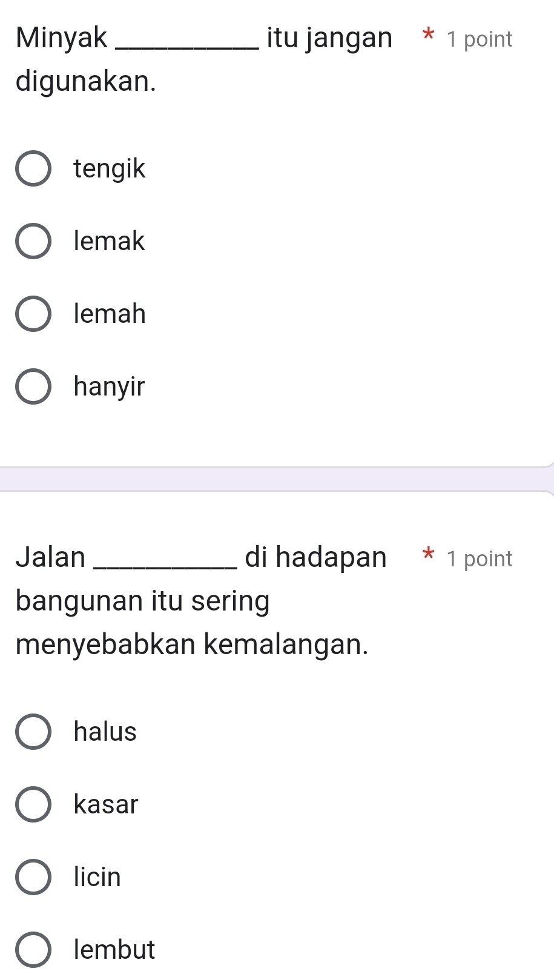The width and height of the screenshot is (554, 980).
Task: Click the "1 point" label of the Minyak question
Action: 479,39
